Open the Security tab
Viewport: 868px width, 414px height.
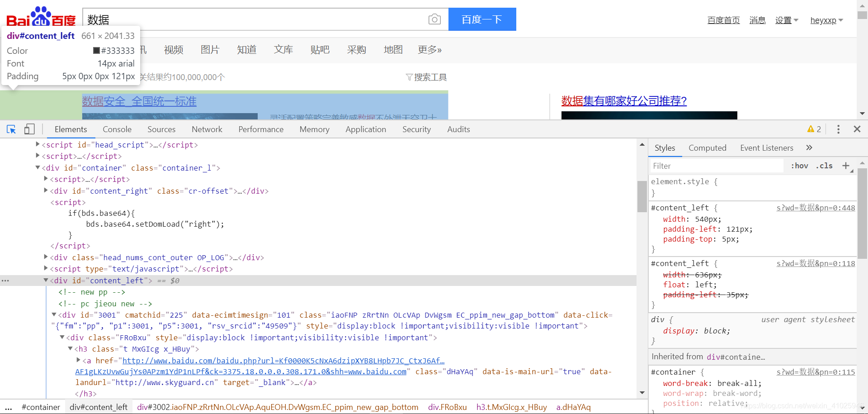pos(416,129)
